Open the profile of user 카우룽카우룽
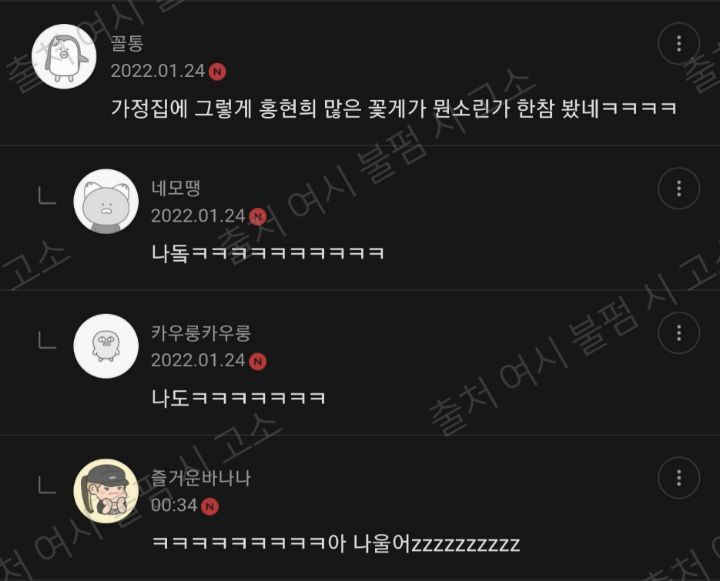Image resolution: width=720 pixels, height=581 pixels. [x=201, y=333]
